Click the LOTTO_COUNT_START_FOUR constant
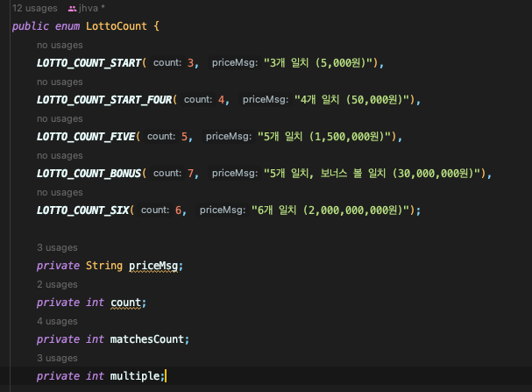The height and width of the screenshot is (392, 532). [x=104, y=100]
